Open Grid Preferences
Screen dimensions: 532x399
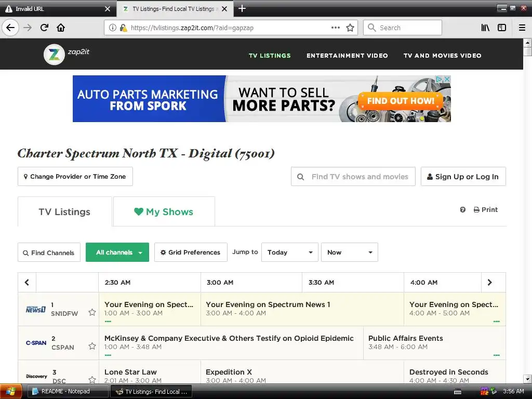[191, 252]
